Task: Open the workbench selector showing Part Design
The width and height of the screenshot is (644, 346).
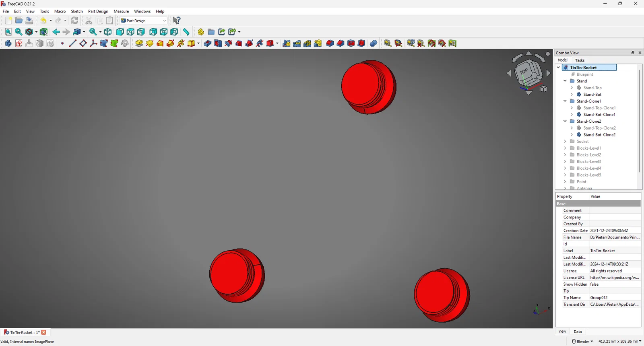Action: pos(144,21)
